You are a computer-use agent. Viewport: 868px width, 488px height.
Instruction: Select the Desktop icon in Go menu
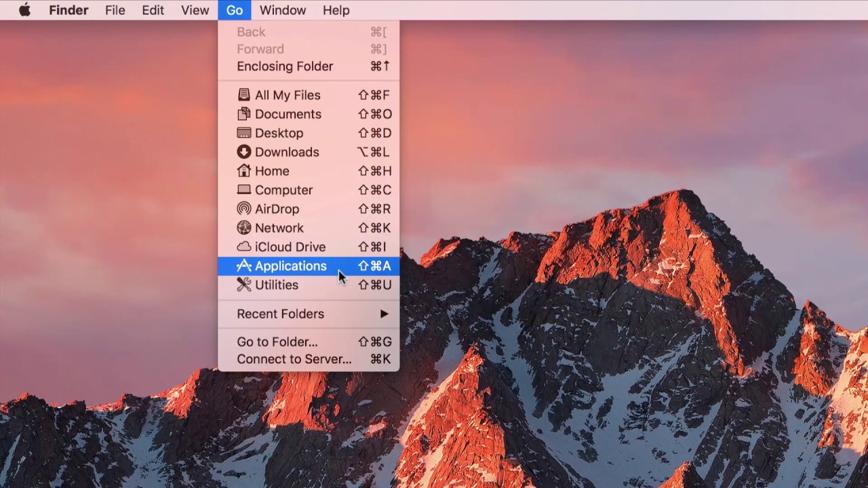click(243, 133)
